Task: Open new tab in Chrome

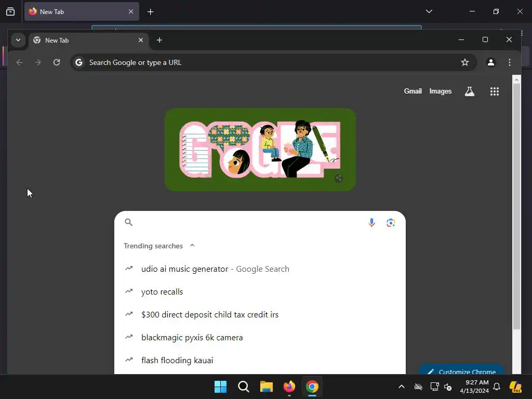Action: 159,40
